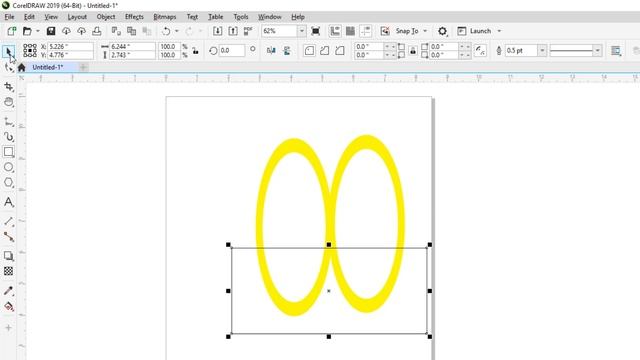
Task: Select the Artistic Media tool
Action: (x=9, y=137)
